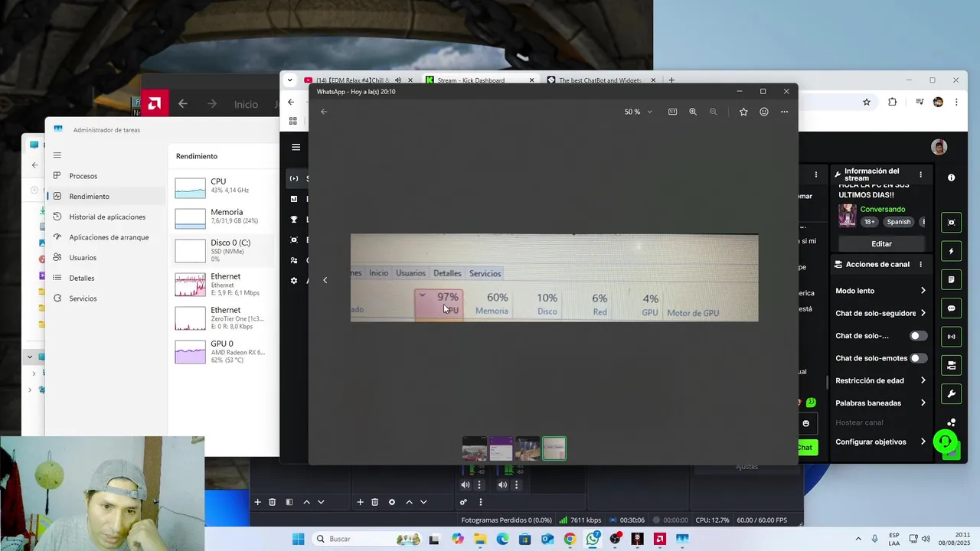Click lightning bolt icon in Kick rail
The width and height of the screenshot is (980, 551).
[951, 251]
